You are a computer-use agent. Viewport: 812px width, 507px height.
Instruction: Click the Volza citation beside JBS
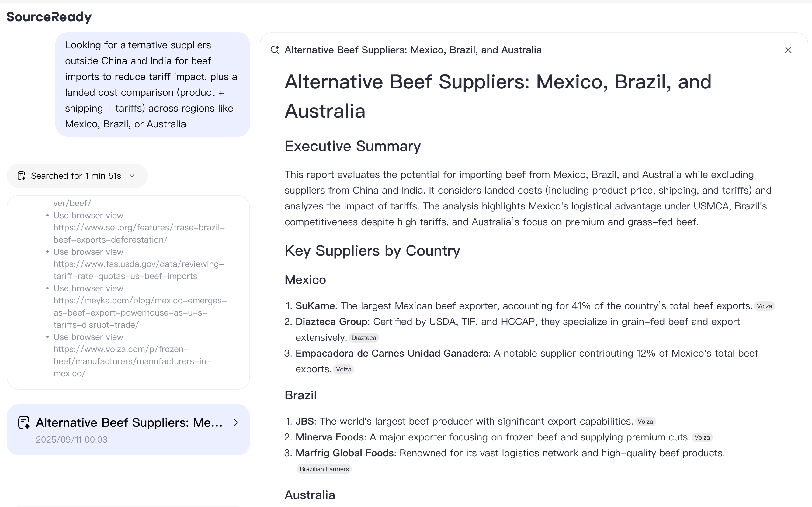645,422
